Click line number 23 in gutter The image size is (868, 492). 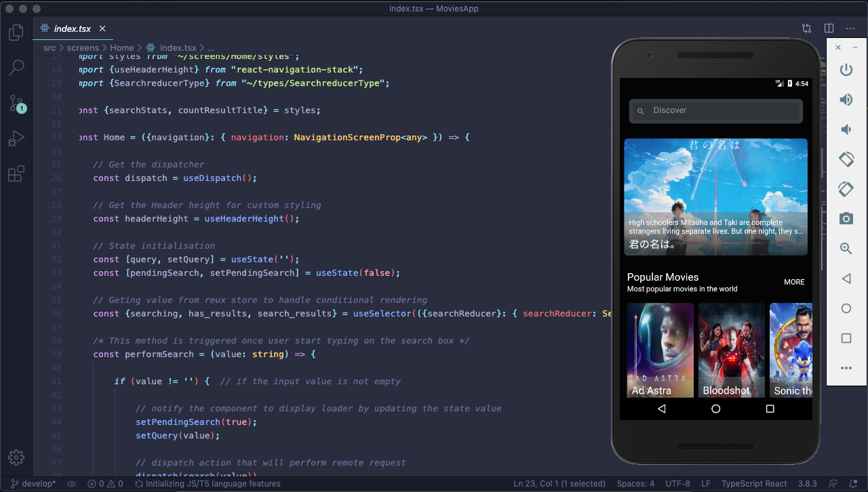point(56,137)
